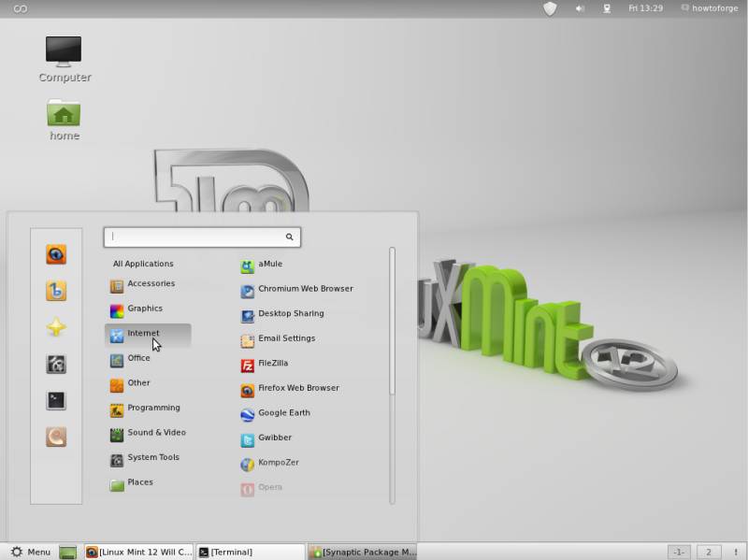Click the tan swirl favorite icon

point(56,437)
